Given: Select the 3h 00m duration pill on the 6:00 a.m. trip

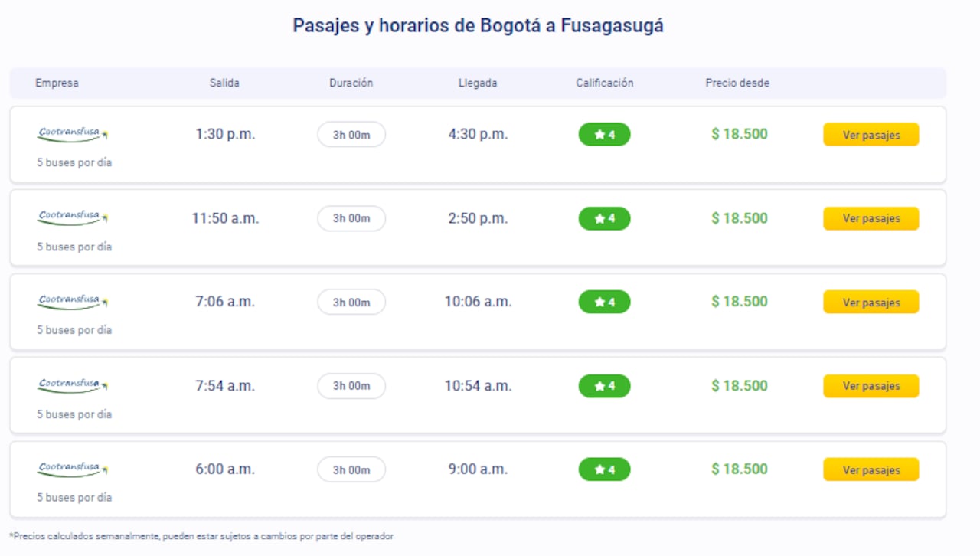Looking at the screenshot, I should coord(351,469).
